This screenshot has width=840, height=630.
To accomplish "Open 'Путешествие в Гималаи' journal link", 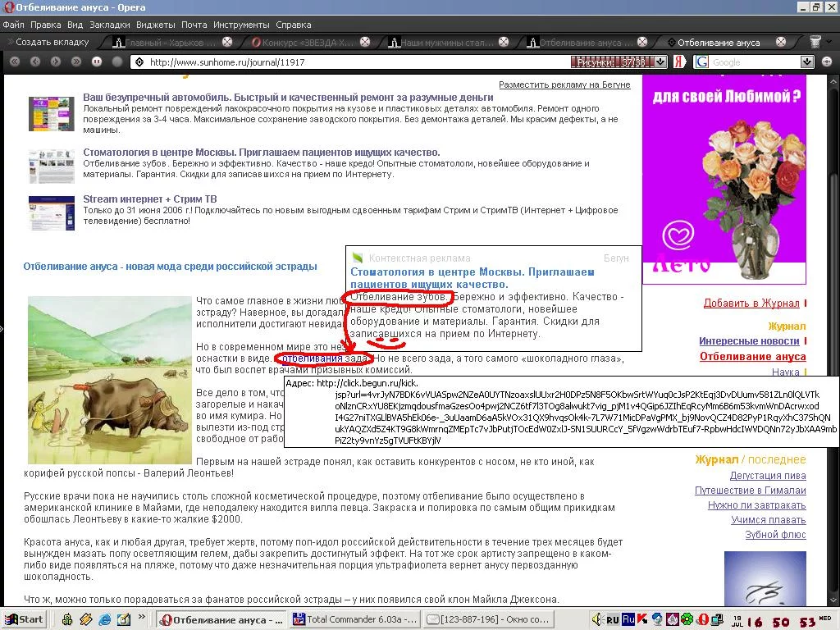I will pos(751,491).
